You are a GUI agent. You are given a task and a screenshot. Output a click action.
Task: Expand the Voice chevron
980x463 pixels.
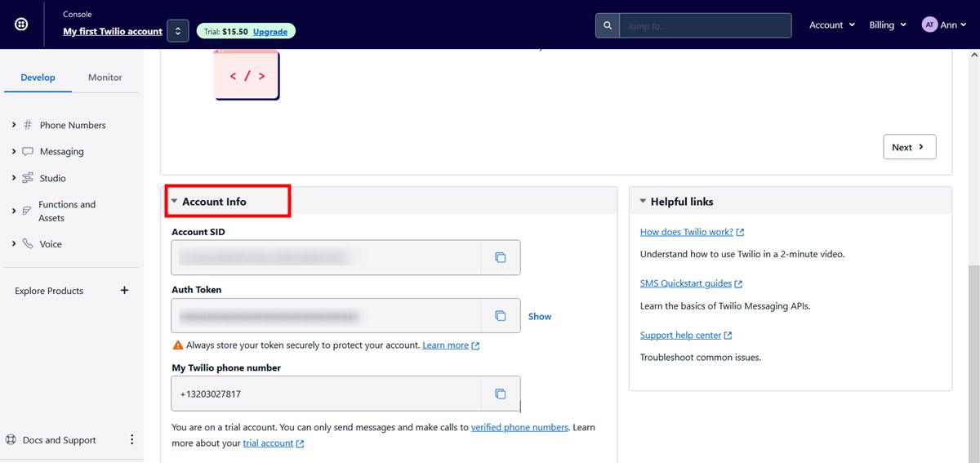coord(14,243)
